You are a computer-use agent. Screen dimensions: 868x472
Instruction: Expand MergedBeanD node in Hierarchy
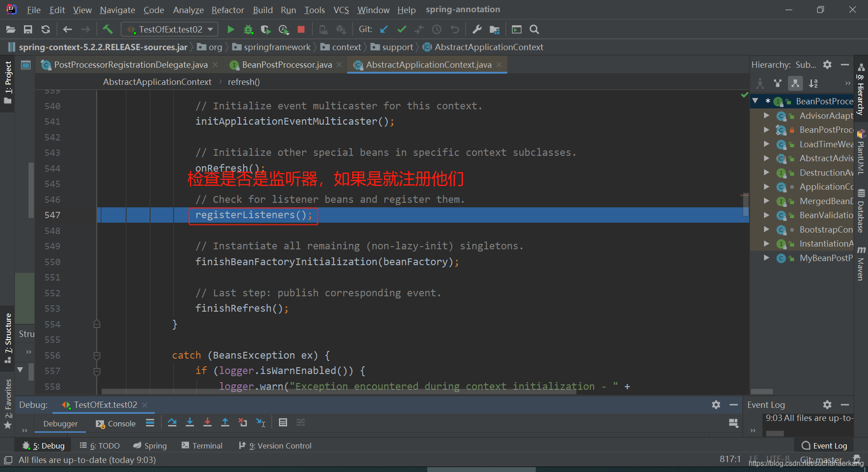coord(766,201)
